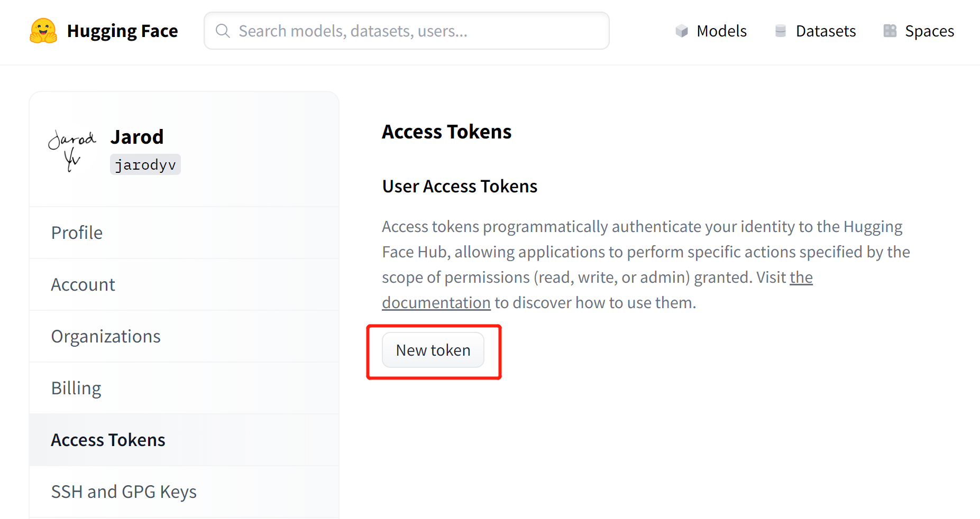
Task: Open the Datasets page
Action: 815,31
